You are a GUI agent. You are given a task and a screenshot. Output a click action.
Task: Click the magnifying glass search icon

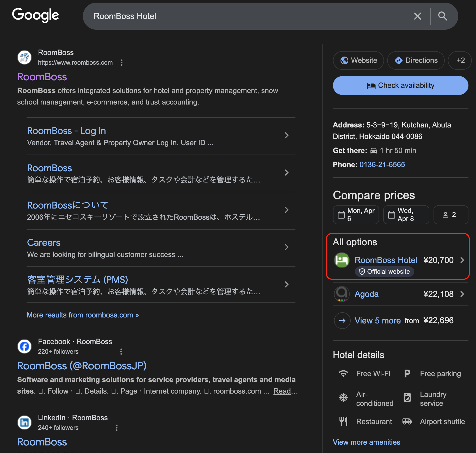click(x=442, y=16)
